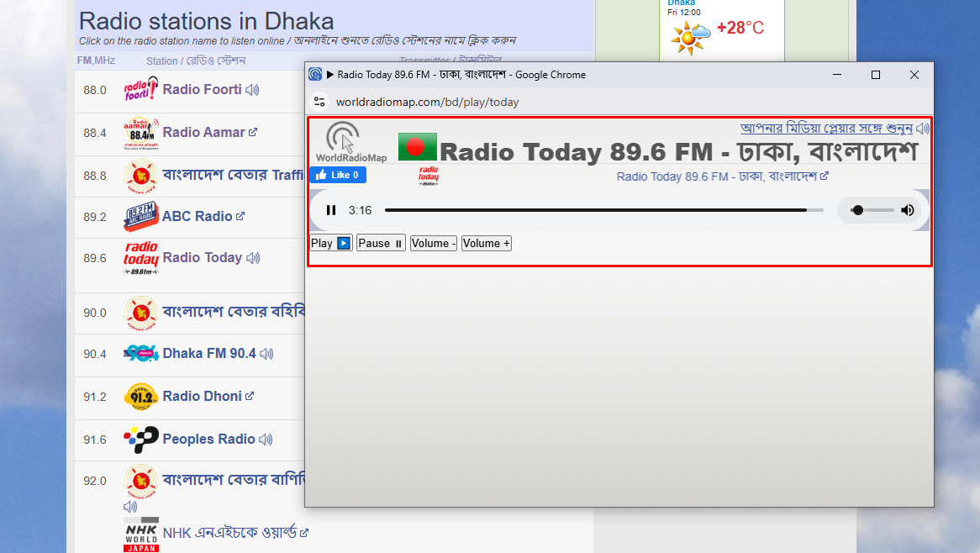
Task: Pause playback in the audio player
Action: (x=331, y=211)
